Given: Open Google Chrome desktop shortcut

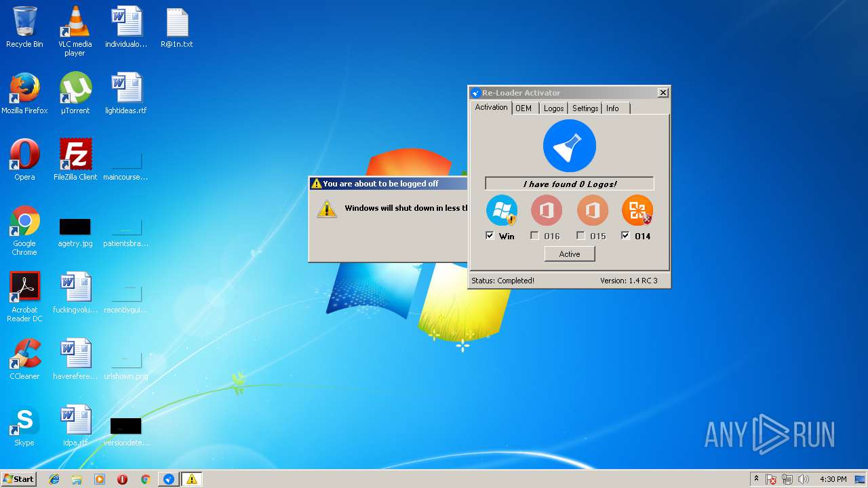Looking at the screenshot, I should [x=24, y=230].
